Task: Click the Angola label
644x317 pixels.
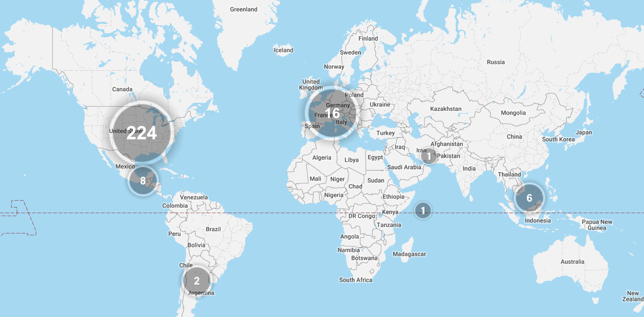Action: pos(349,237)
